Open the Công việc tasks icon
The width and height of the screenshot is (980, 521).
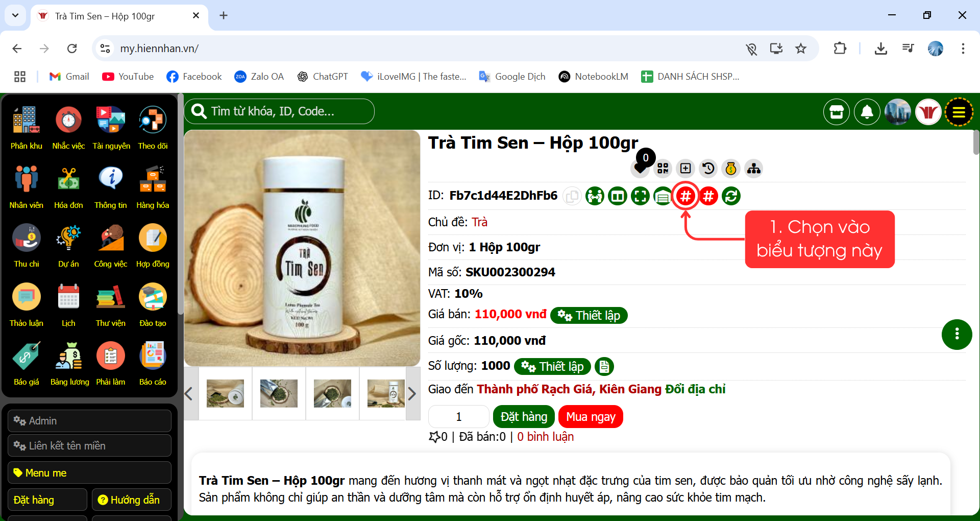click(111, 238)
